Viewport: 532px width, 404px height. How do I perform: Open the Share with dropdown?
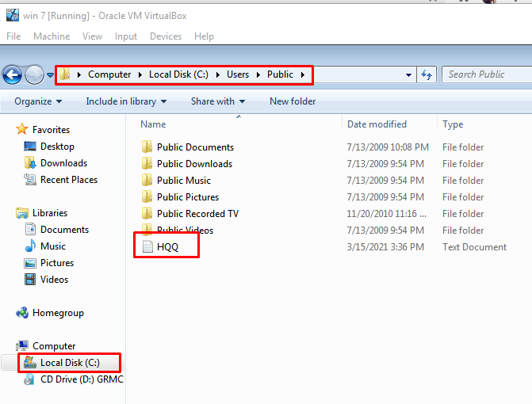click(218, 101)
